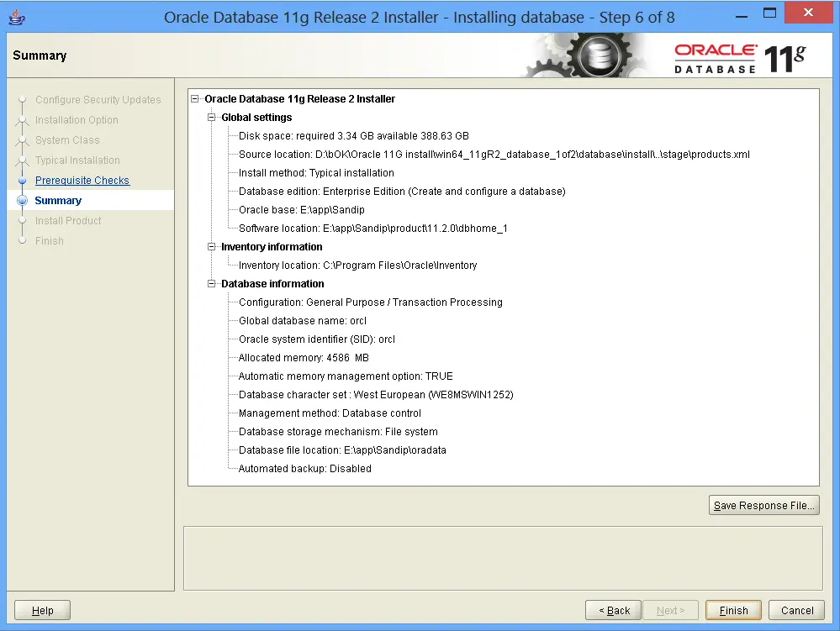840x631 pixels.
Task: Collapse the Database information tree node
Action: 212,284
